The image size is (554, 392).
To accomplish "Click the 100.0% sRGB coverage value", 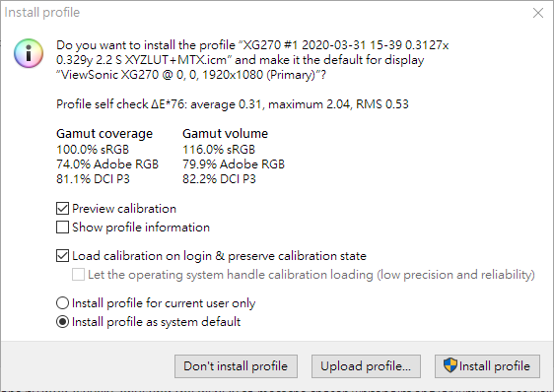I will [x=93, y=150].
